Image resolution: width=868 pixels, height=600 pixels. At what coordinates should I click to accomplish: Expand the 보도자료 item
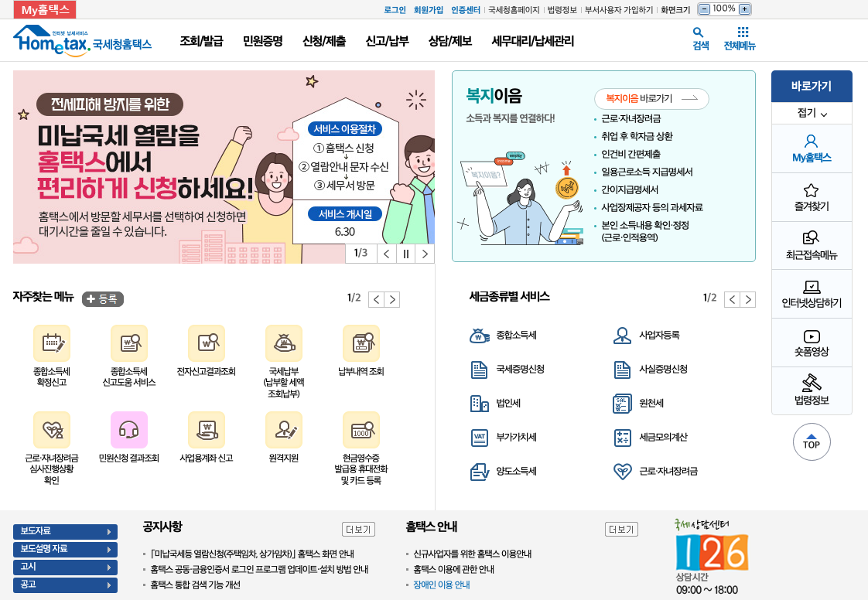coord(65,531)
